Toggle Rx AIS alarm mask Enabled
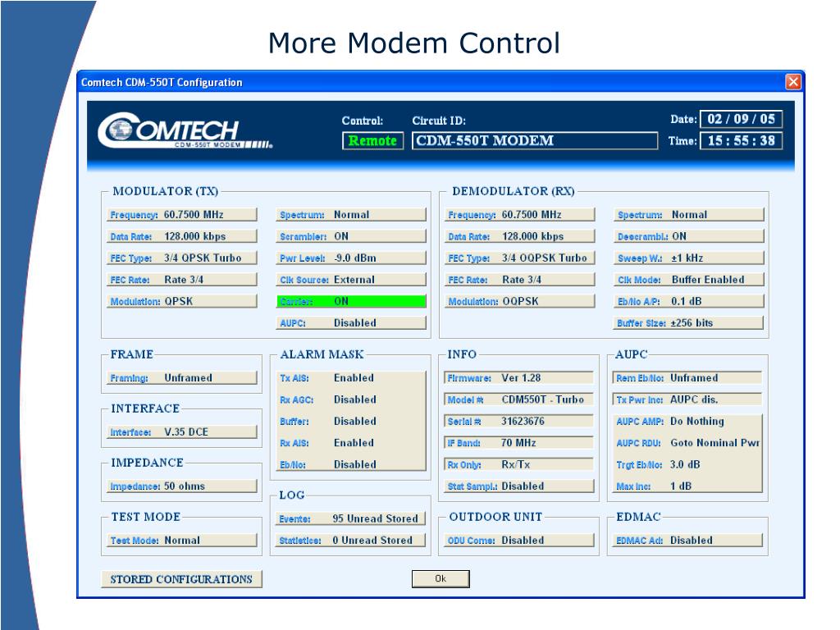The image size is (840, 630). click(351, 443)
